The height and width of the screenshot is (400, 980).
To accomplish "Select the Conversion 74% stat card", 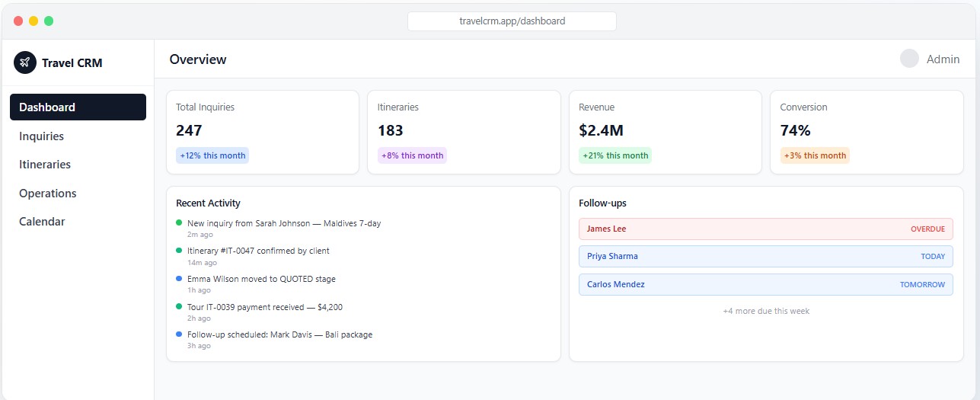I will pyautogui.click(x=866, y=132).
